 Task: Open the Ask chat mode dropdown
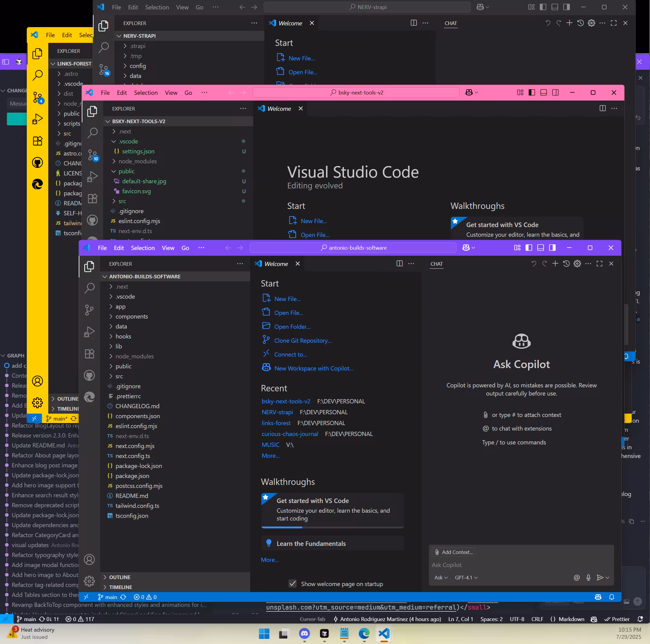click(441, 578)
